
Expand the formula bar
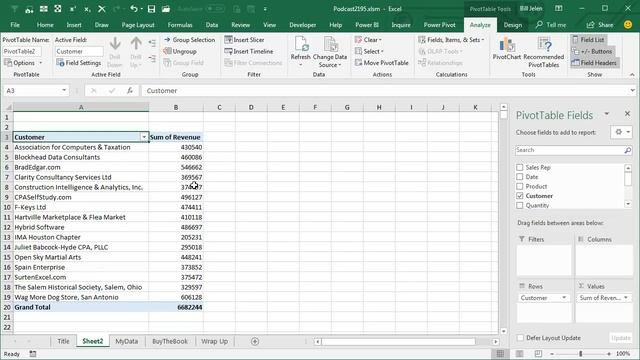point(632,91)
